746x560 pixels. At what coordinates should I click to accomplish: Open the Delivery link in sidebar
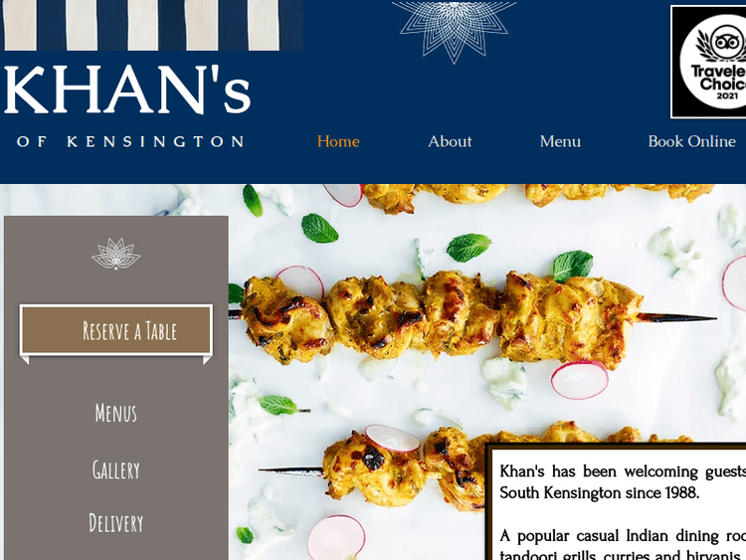pyautogui.click(x=116, y=523)
